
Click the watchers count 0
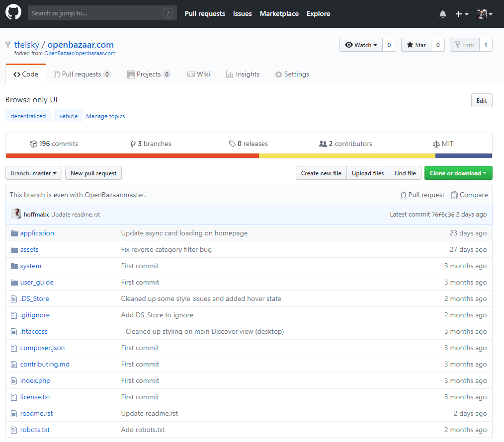(389, 45)
